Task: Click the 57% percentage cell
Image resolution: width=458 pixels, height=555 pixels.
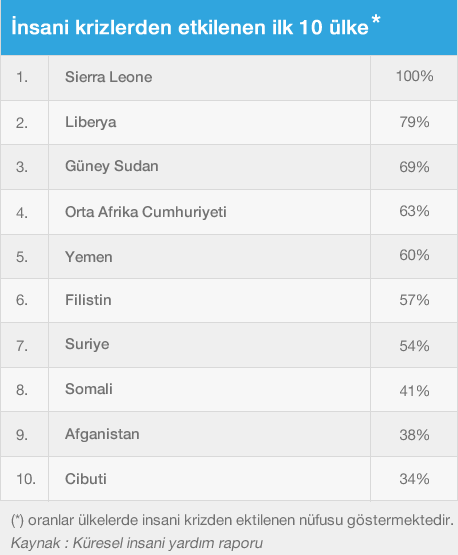Action: 414,301
